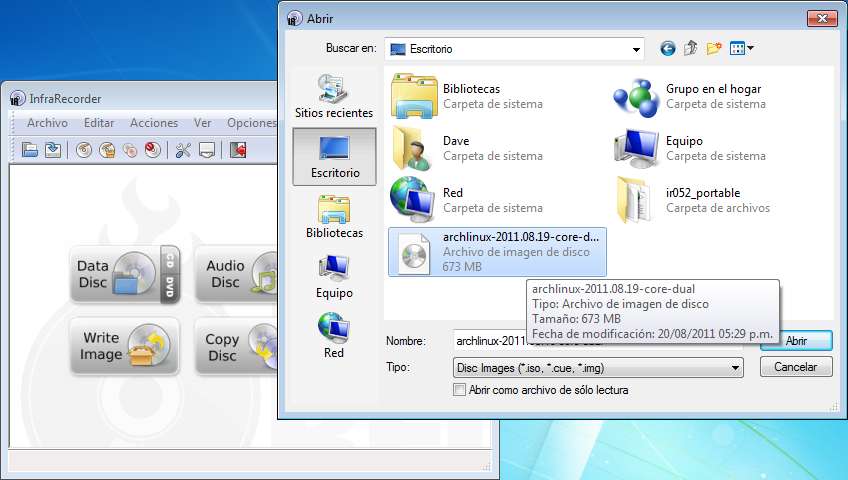Click the Burn compilation disc icon in InfraRecorder toolbar
Screen dimensions: 848x480
pos(84,150)
